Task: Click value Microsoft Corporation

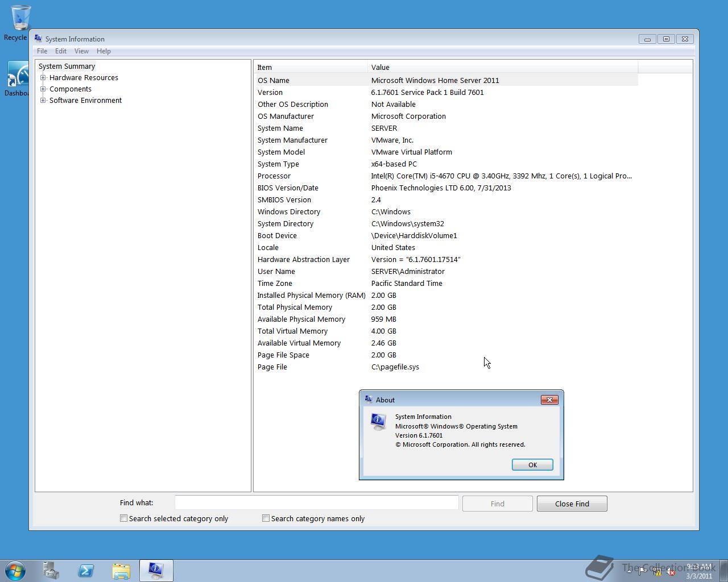Action: 408,117
